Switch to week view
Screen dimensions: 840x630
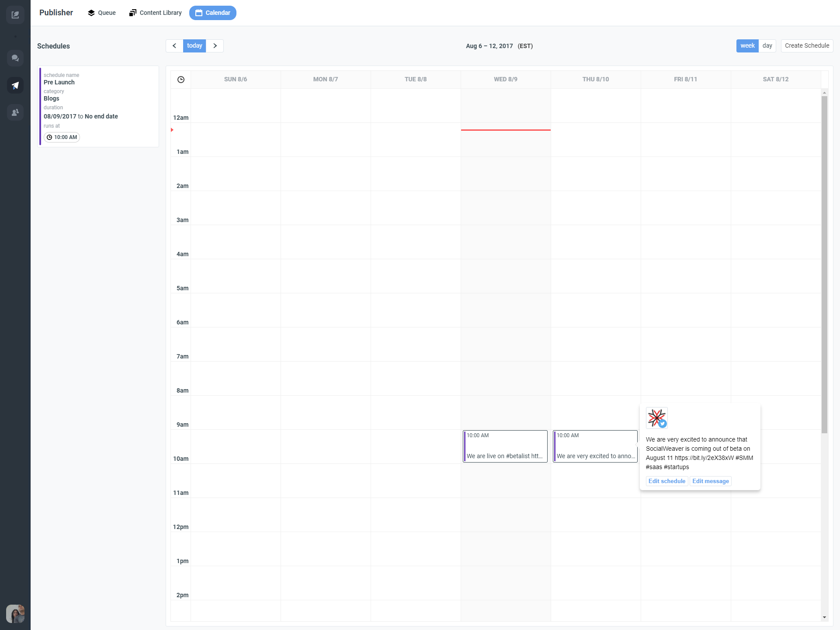click(747, 46)
